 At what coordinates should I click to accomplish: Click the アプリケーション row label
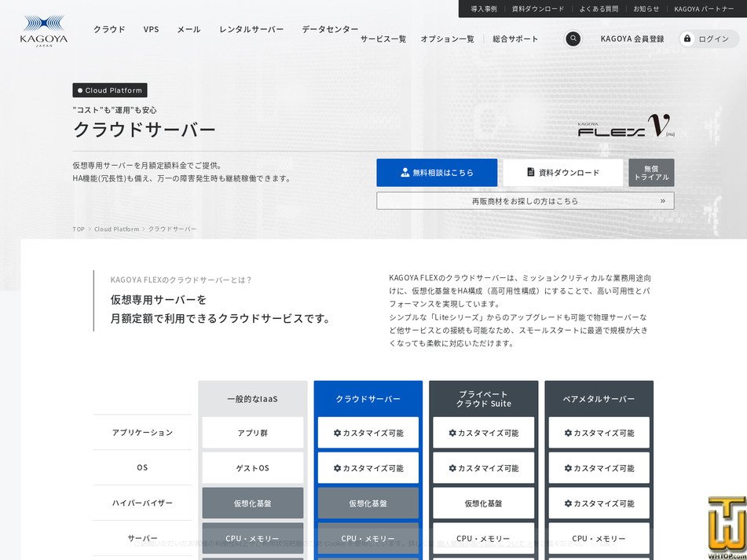[142, 433]
